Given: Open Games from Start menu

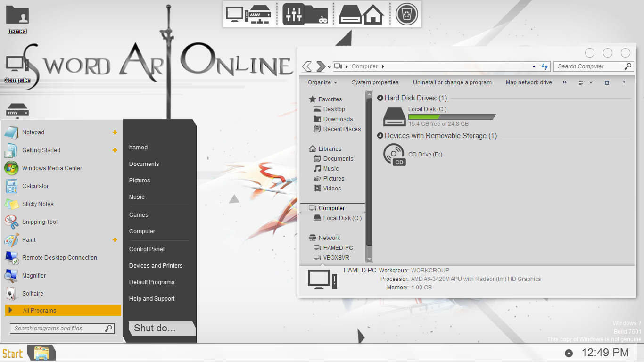Looking at the screenshot, I should click(139, 215).
